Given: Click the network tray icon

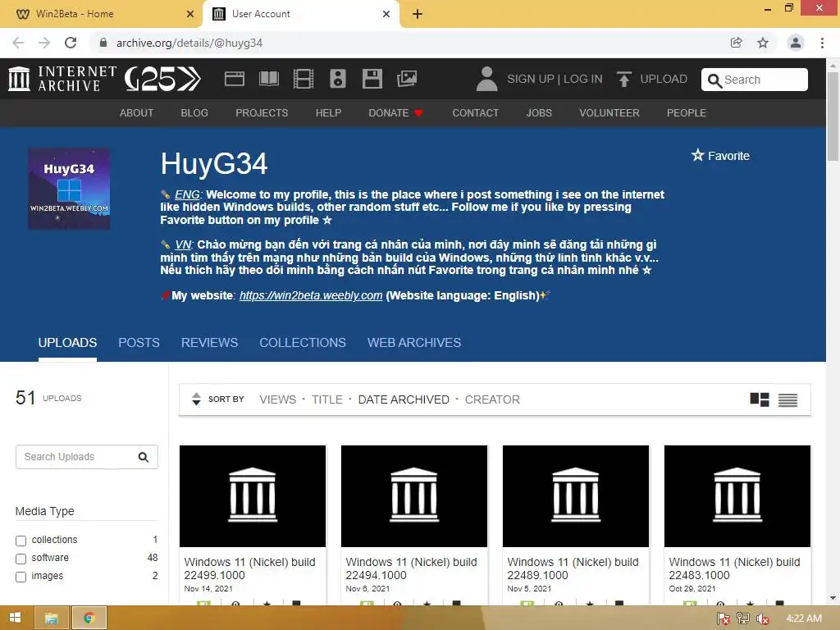Looking at the screenshot, I should pyautogui.click(x=743, y=619).
